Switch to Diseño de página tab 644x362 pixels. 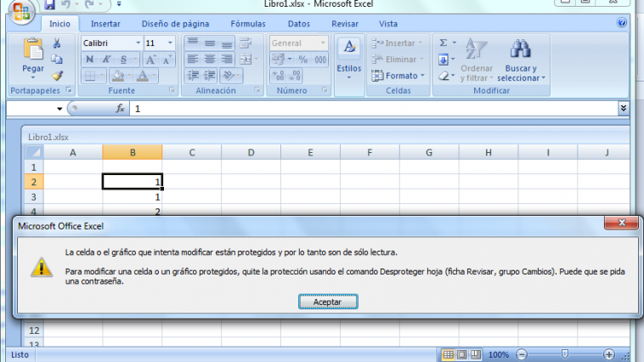(175, 24)
